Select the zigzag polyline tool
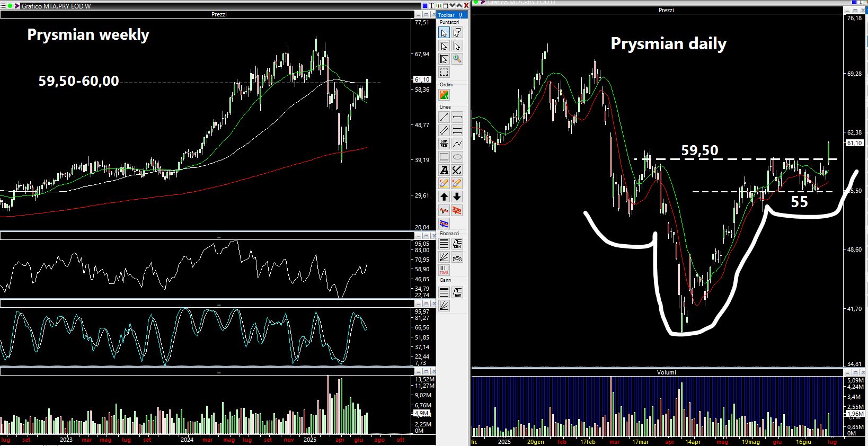Image resolution: width=868 pixels, height=446 pixels. tap(457, 144)
